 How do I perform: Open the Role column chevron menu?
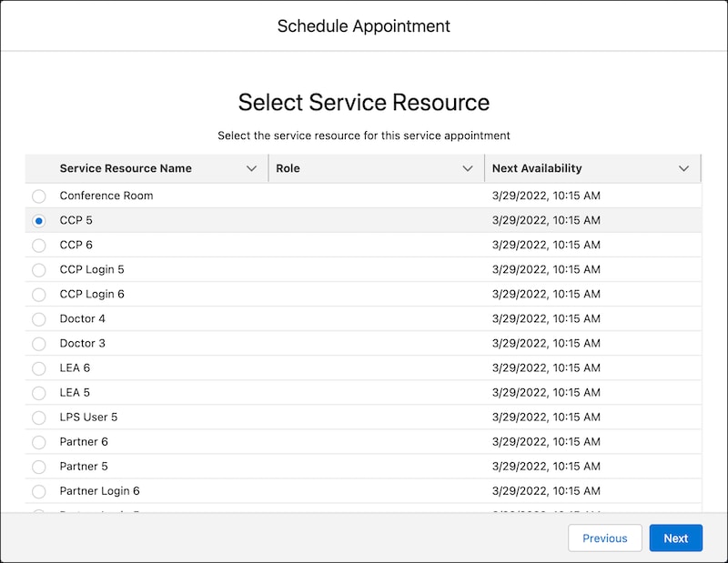click(x=468, y=168)
